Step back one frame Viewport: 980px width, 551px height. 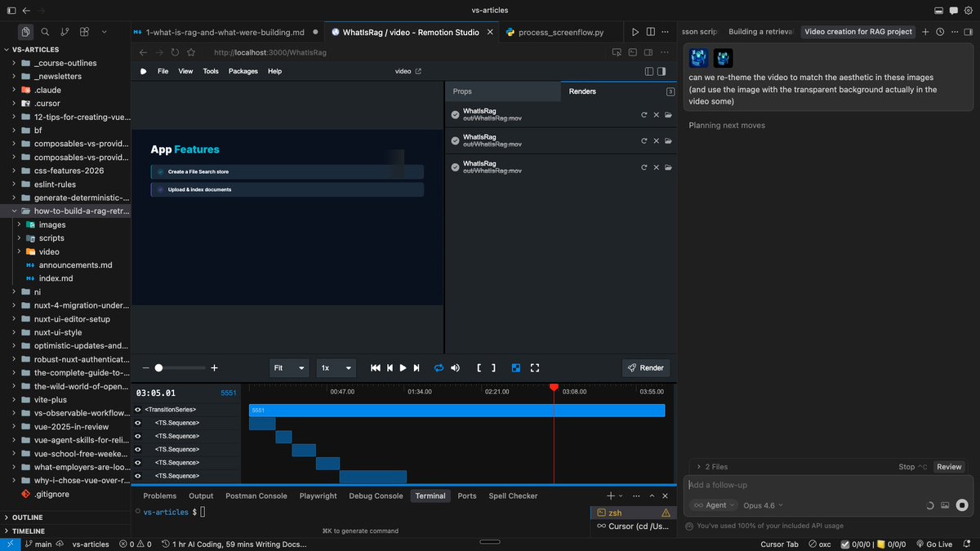pos(390,368)
